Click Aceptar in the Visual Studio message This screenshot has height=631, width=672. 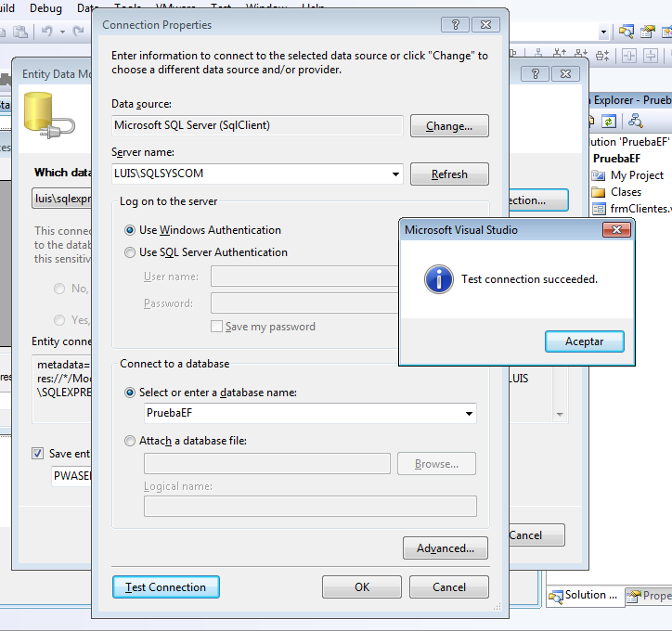pyautogui.click(x=584, y=341)
